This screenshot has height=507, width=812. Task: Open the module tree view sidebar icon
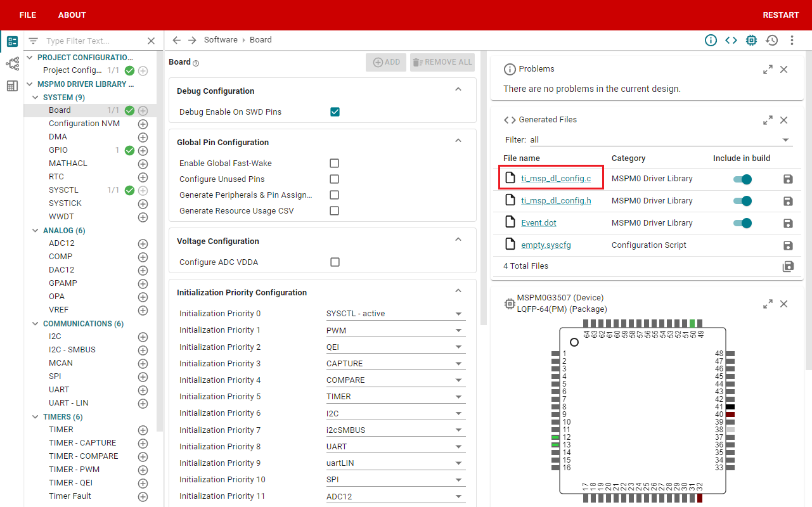12,42
